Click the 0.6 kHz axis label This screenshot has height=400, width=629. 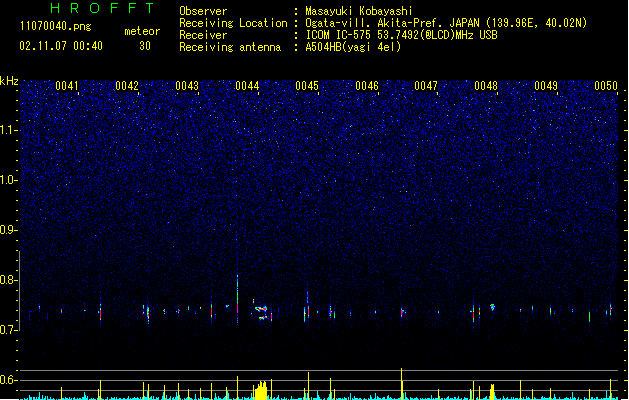click(7, 380)
